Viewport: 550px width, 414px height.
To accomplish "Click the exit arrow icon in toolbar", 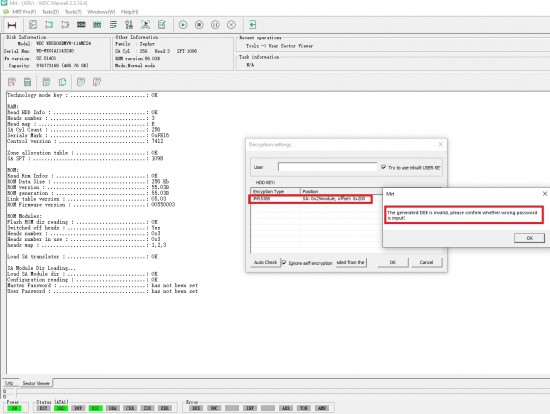I will 252,25.
